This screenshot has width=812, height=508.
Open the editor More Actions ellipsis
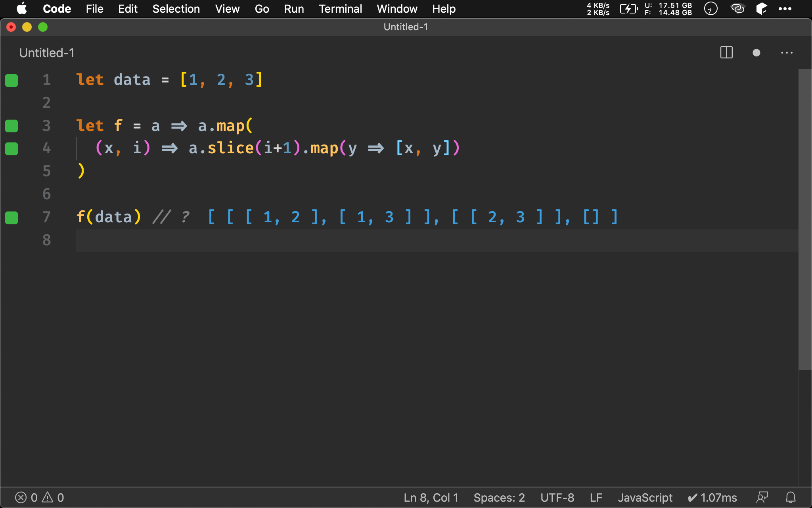point(787,52)
